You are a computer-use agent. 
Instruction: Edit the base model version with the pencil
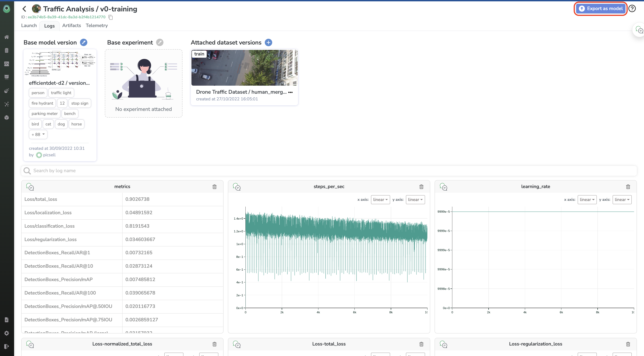pyautogui.click(x=84, y=42)
